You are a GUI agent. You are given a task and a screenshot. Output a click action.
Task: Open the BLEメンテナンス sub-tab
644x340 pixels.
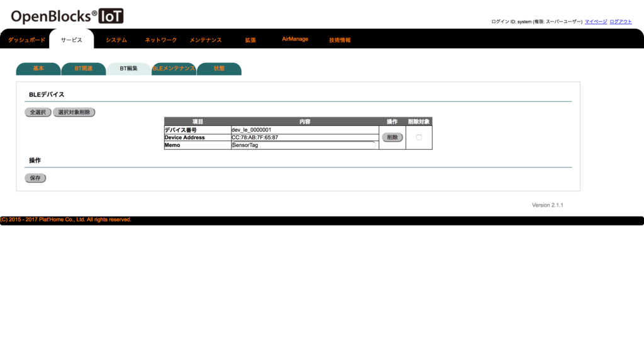[x=174, y=69]
